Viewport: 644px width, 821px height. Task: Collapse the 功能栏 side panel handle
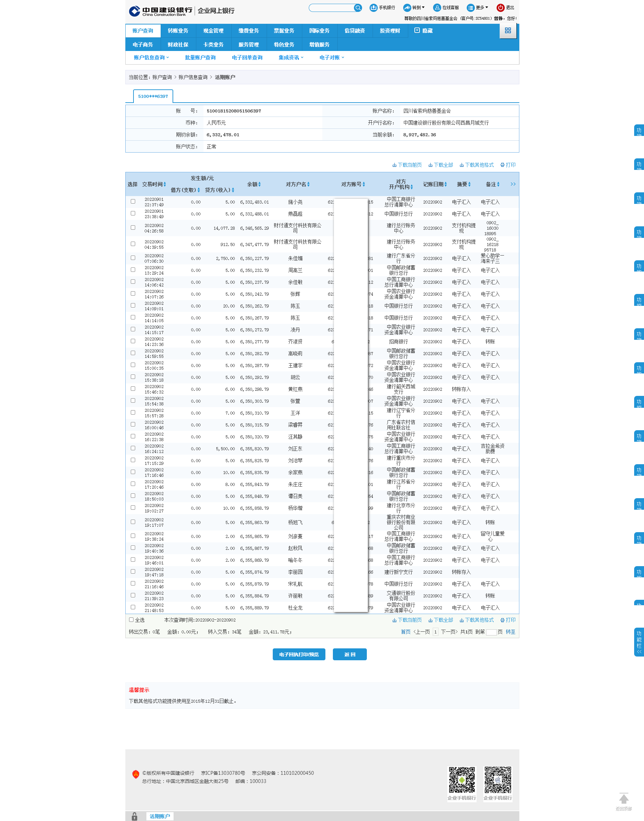click(639, 642)
